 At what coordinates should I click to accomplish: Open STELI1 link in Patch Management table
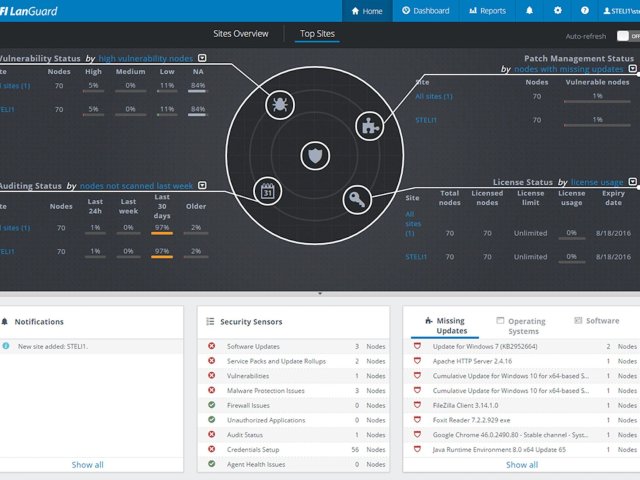(x=428, y=120)
